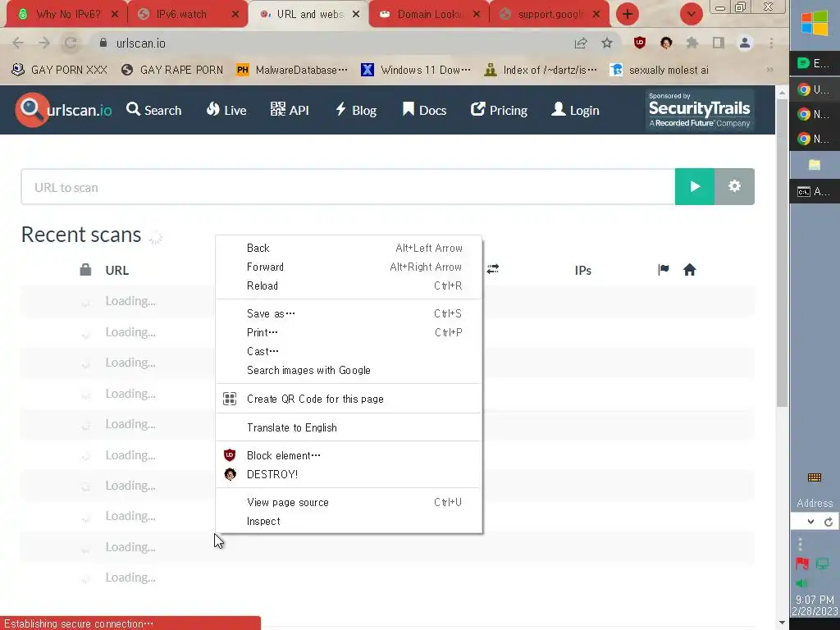
Task: Open the API nav link
Action: tap(290, 110)
